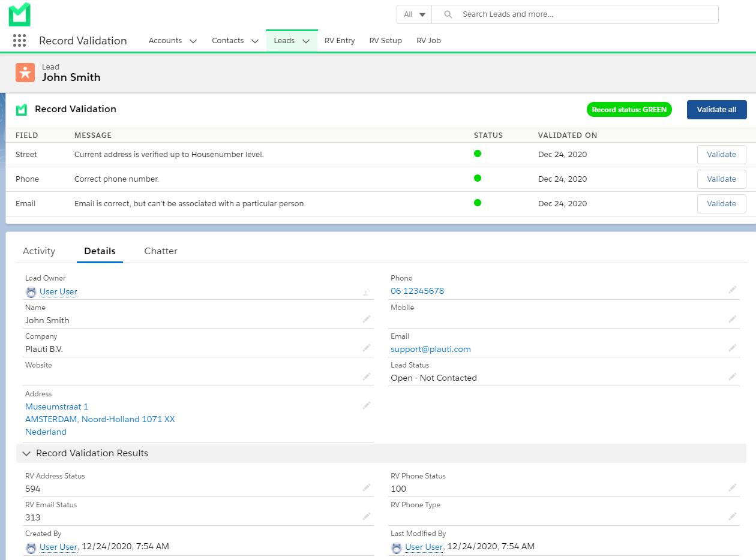Click the Search Leads and more field
Image resolution: width=756 pixels, height=560 pixels.
click(576, 14)
